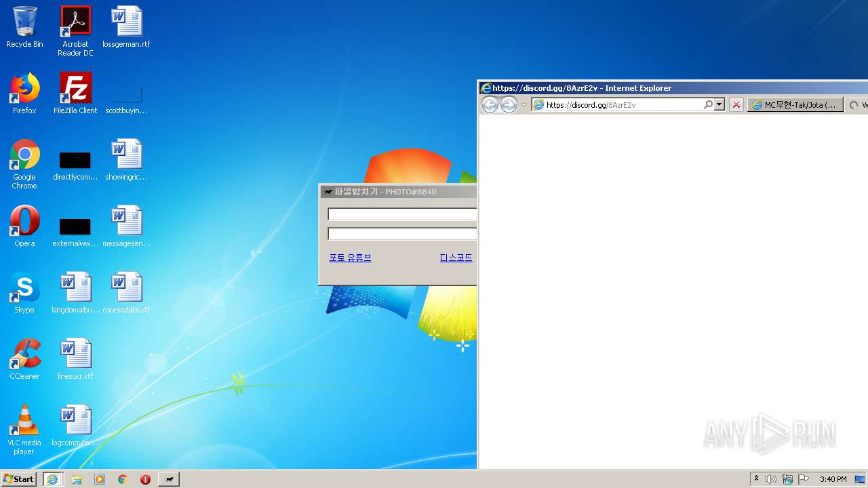This screenshot has width=868, height=488.
Task: Expand IE address bar autocomplete dropdown
Action: [719, 105]
